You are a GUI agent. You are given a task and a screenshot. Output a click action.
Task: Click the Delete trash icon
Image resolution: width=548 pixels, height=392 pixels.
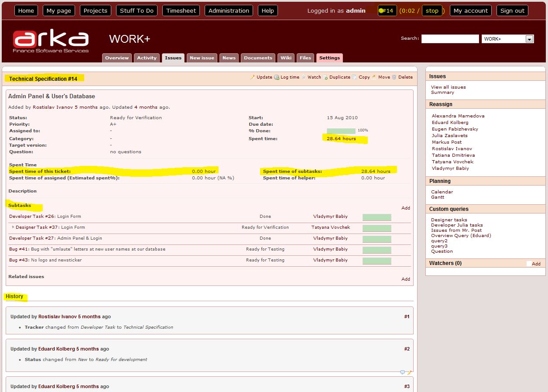[x=394, y=77]
